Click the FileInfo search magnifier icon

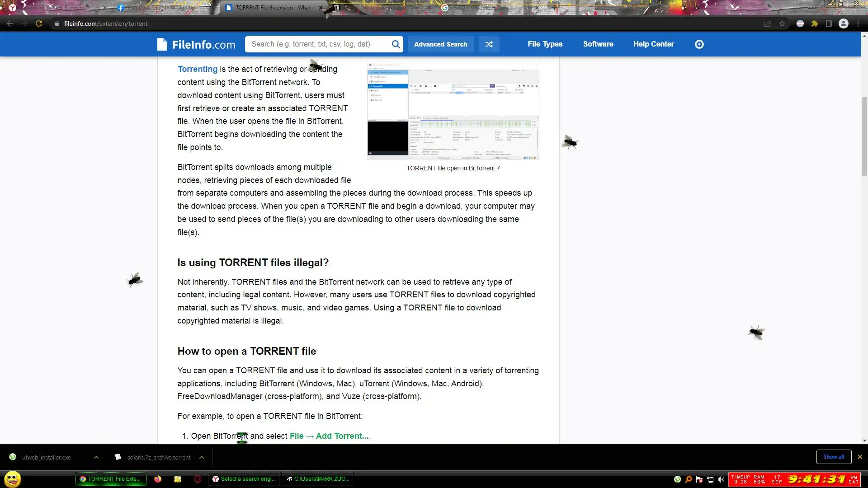coord(396,44)
